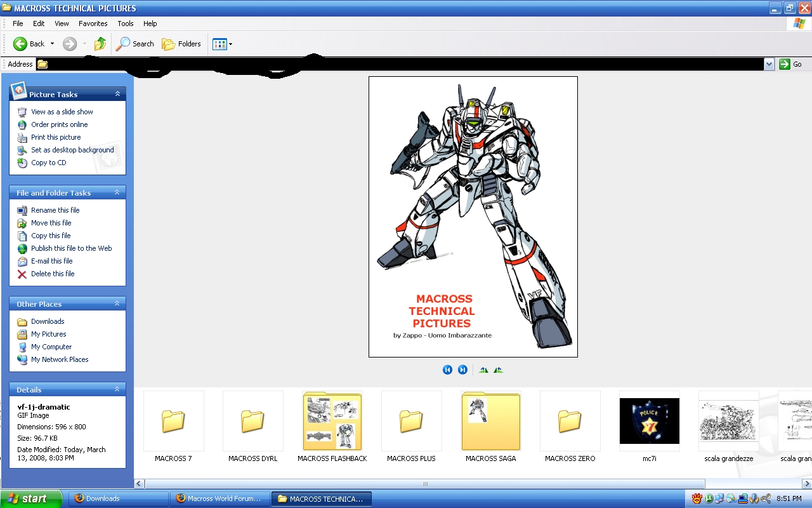Screen dimensions: 812x508
Task: Click Rename this file
Action: point(55,210)
